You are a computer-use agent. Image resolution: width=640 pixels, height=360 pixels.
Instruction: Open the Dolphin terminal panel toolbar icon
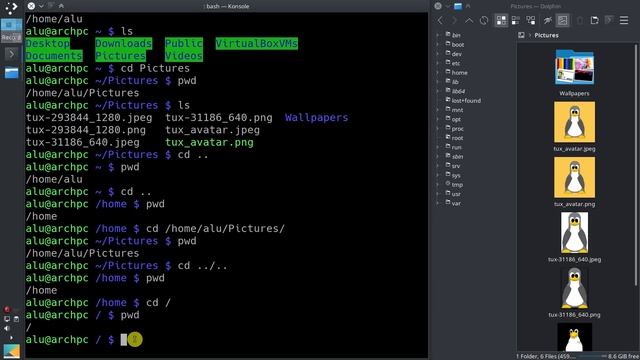point(609,20)
